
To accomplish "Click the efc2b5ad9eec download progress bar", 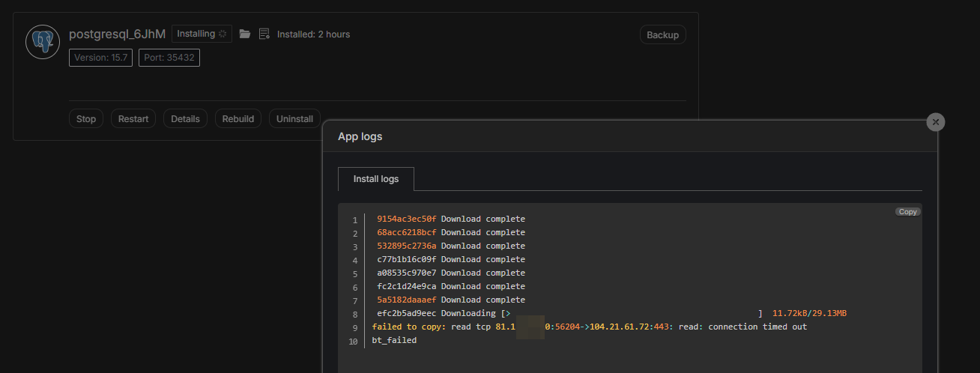I will (633, 313).
